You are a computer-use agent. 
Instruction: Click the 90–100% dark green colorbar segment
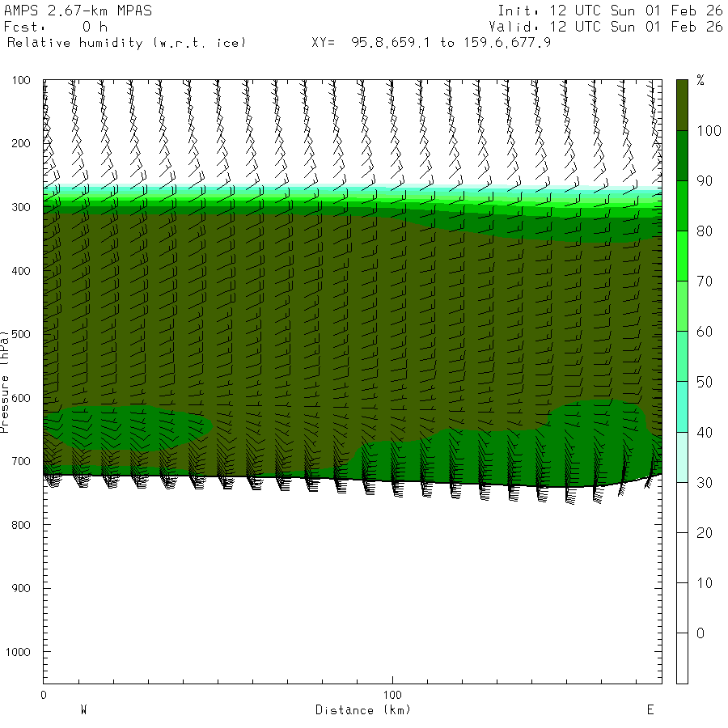(682, 155)
